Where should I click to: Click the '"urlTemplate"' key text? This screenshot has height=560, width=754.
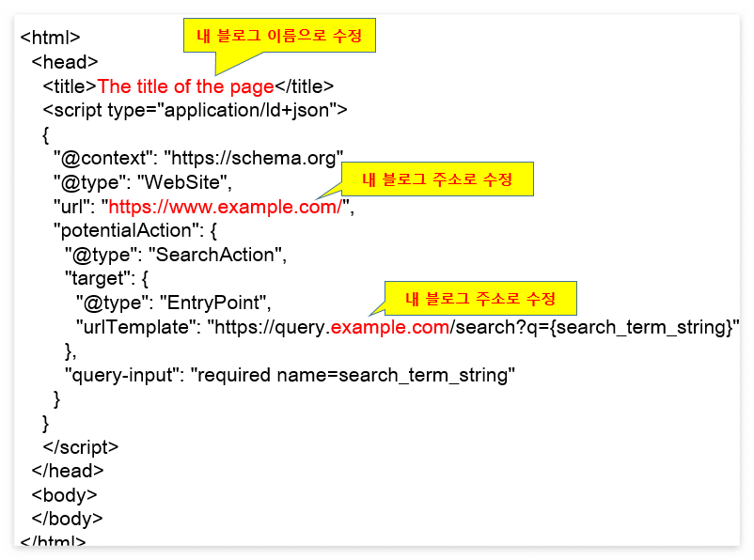(137, 327)
